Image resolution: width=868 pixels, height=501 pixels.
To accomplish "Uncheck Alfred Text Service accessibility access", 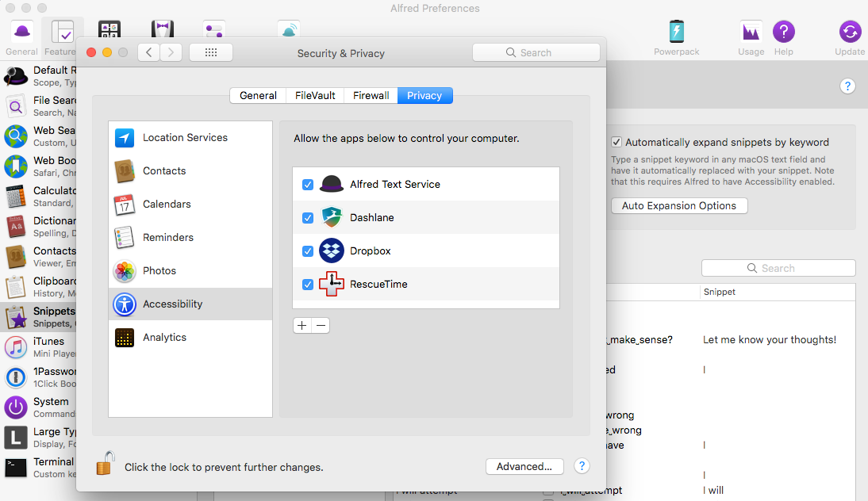I will [308, 184].
